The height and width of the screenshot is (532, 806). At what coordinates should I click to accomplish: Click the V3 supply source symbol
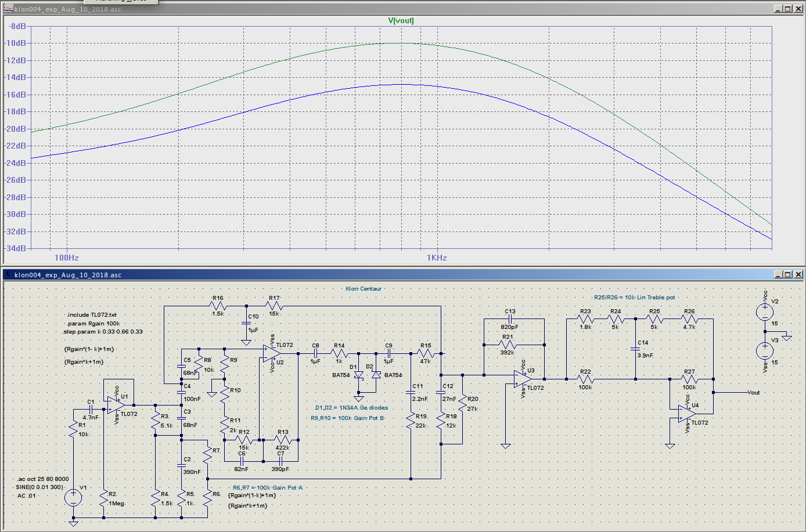pos(765,350)
